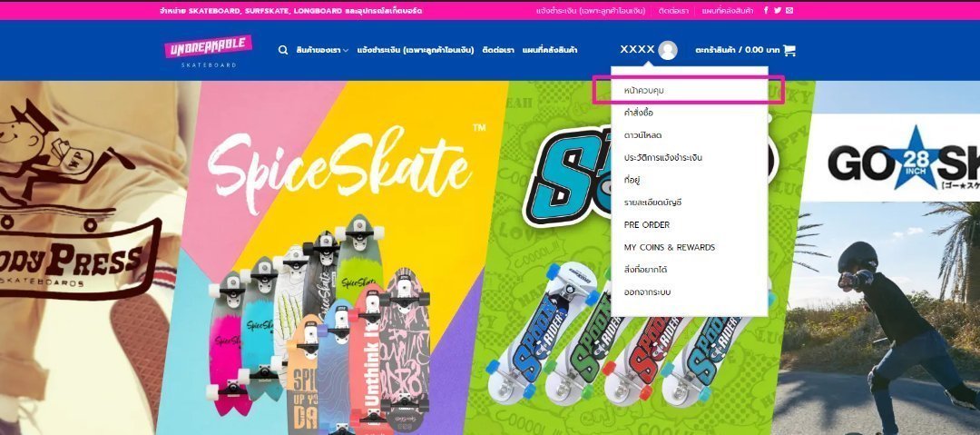The image size is (980, 435).
Task: Click the Facebook icon in top bar
Action: [766, 11]
